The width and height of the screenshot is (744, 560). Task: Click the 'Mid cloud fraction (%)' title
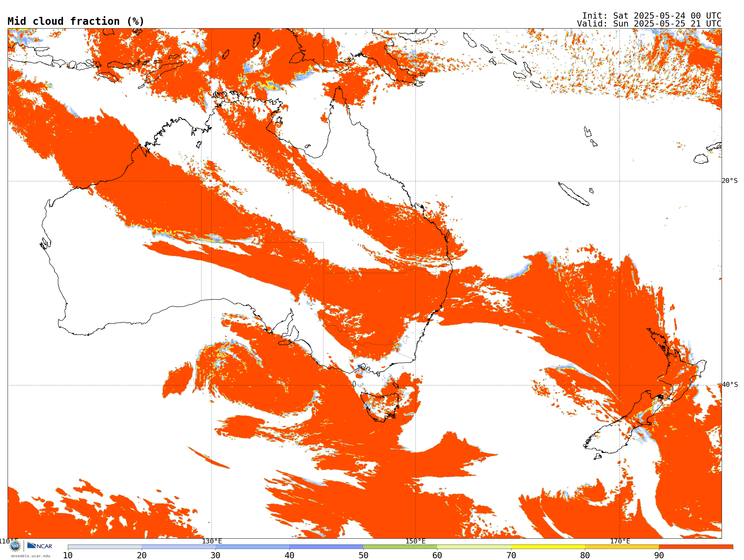pos(76,21)
